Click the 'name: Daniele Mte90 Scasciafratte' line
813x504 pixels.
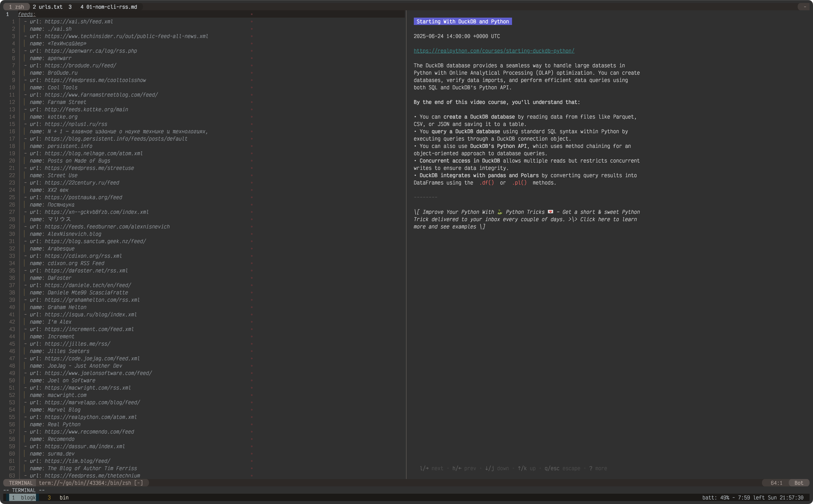[79, 293]
